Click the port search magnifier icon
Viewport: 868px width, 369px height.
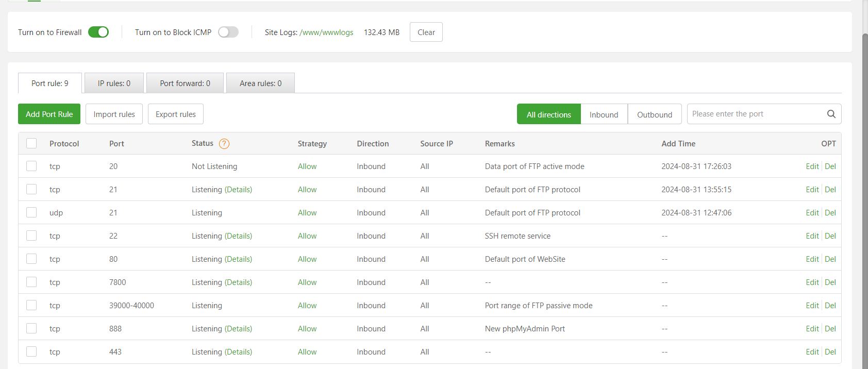tap(831, 114)
